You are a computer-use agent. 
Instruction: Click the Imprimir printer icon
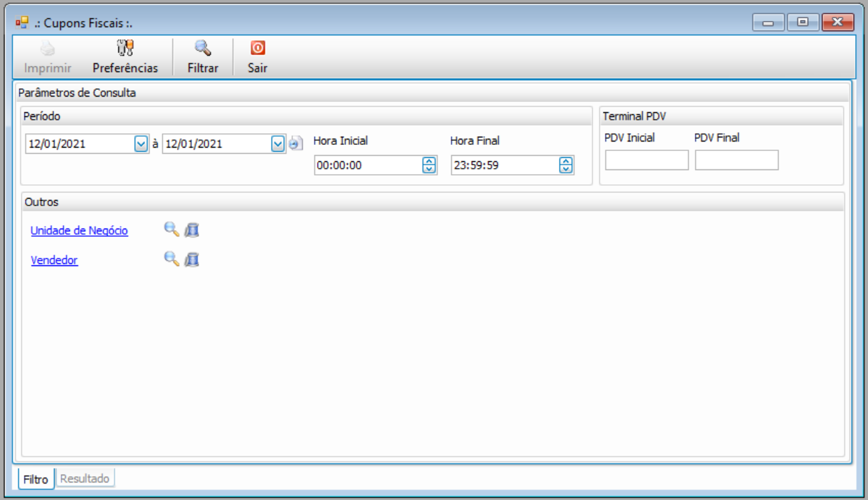47,48
